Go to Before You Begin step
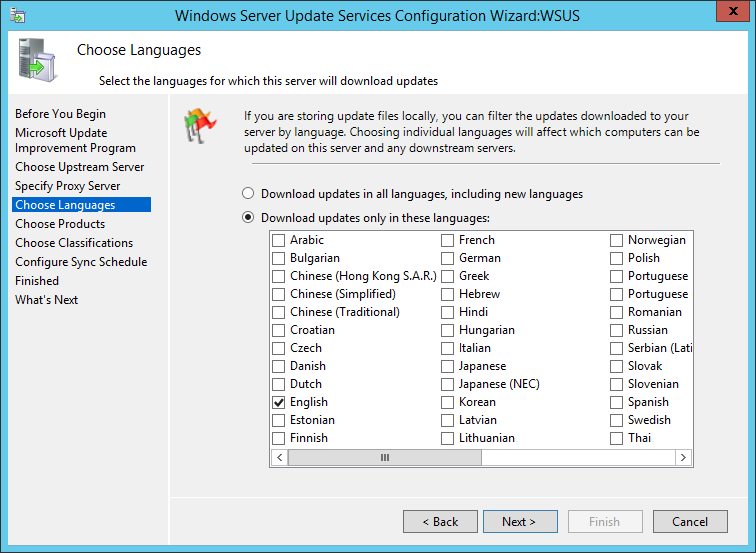Image resolution: width=756 pixels, height=553 pixels. pyautogui.click(x=60, y=114)
